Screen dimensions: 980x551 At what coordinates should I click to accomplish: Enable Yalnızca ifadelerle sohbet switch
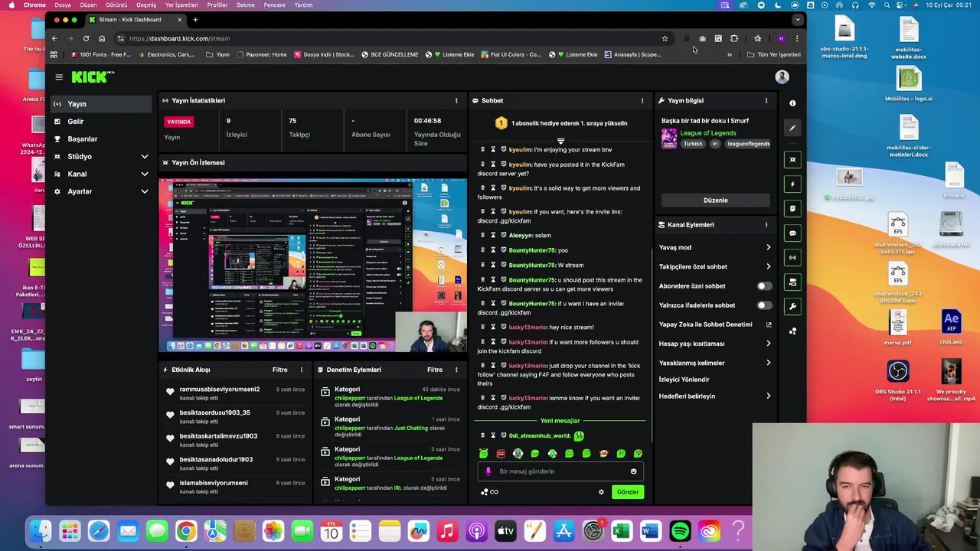(763, 305)
